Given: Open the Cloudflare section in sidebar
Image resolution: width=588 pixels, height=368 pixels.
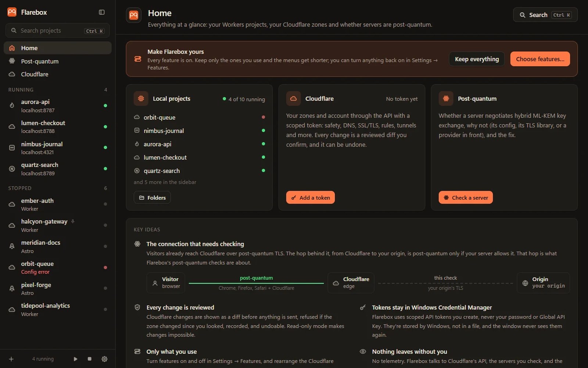Looking at the screenshot, I should point(58,74).
